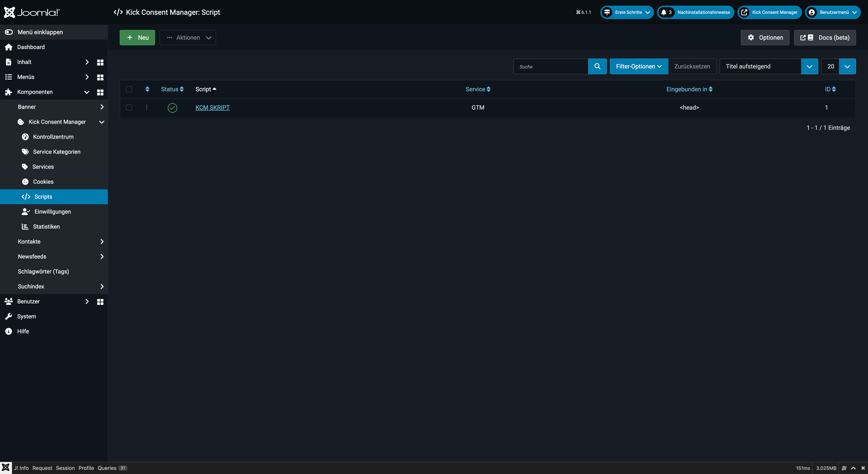This screenshot has height=474, width=868.
Task: Open Komponenten dashboard grid icon
Action: [100, 92]
